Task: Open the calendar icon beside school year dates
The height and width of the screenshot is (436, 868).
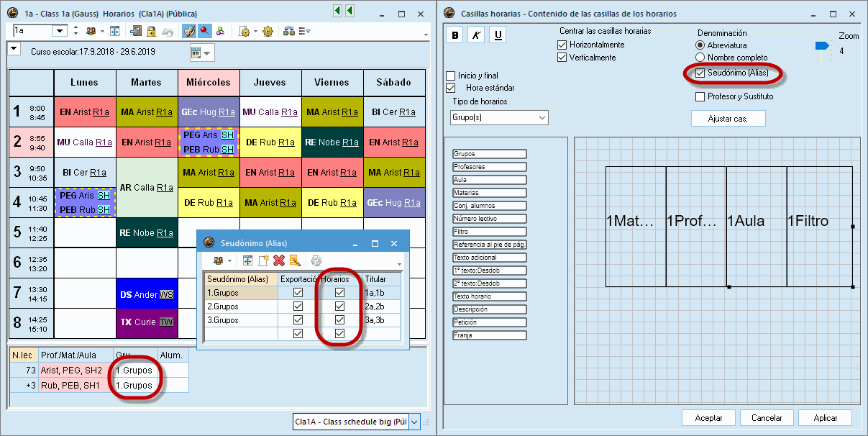Action: tap(196, 53)
